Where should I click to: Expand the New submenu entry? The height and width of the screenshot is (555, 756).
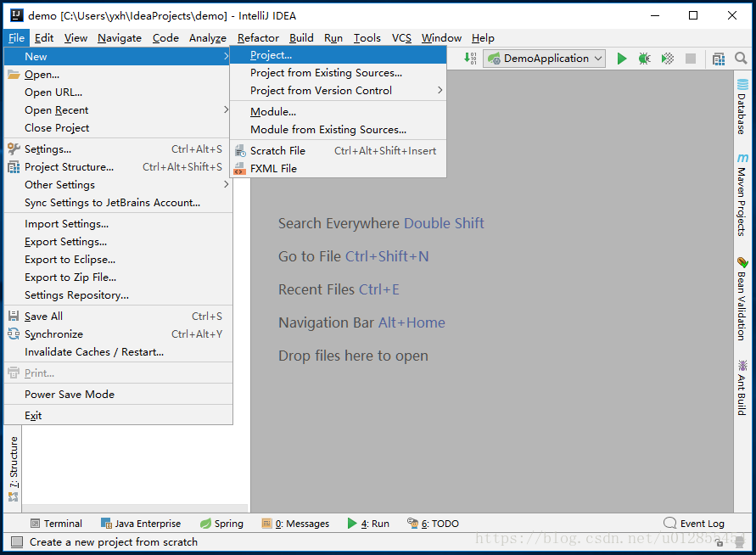[x=118, y=56]
